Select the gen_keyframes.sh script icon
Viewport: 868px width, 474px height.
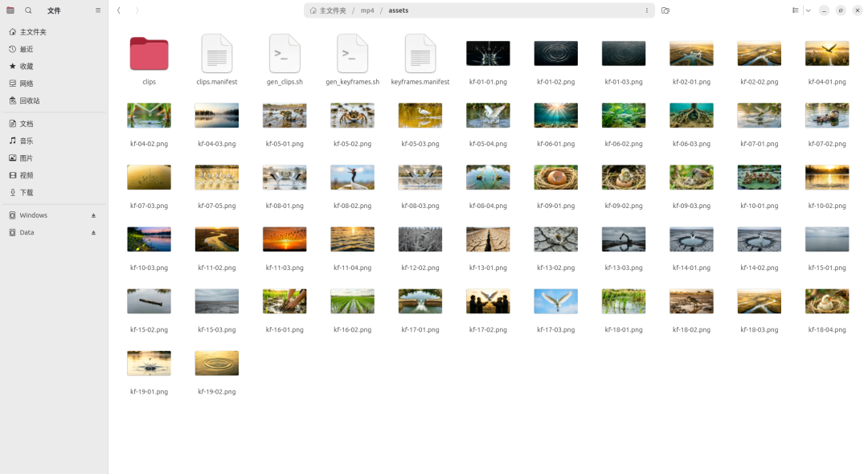353,54
